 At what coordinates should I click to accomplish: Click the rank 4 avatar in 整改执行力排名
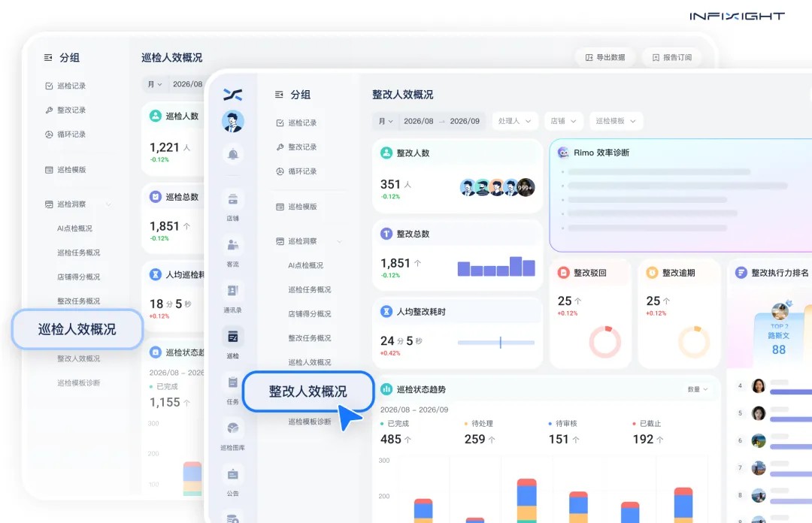click(x=759, y=385)
